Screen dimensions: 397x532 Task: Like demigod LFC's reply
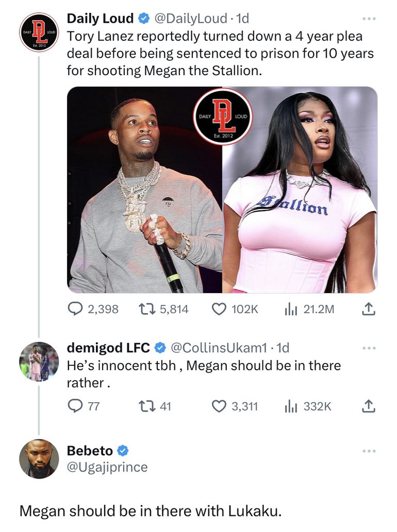(220, 406)
